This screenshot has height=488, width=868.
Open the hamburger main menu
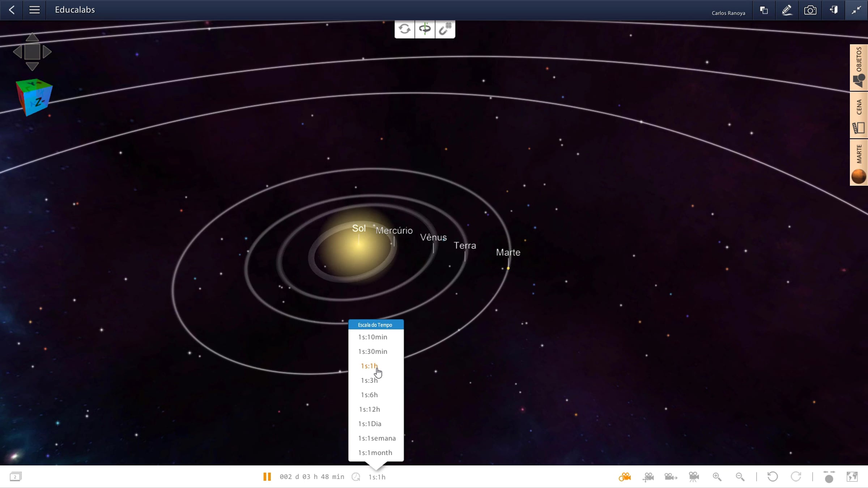pyautogui.click(x=34, y=10)
